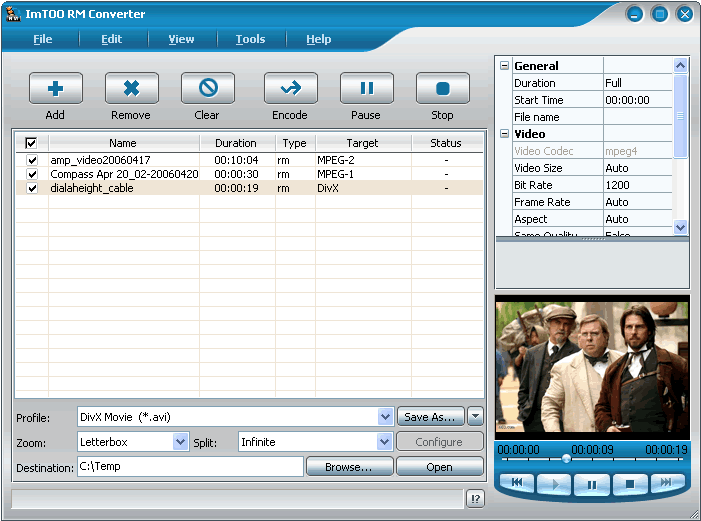Click the Remove toolbar icon
701x521 pixels.
(131, 89)
